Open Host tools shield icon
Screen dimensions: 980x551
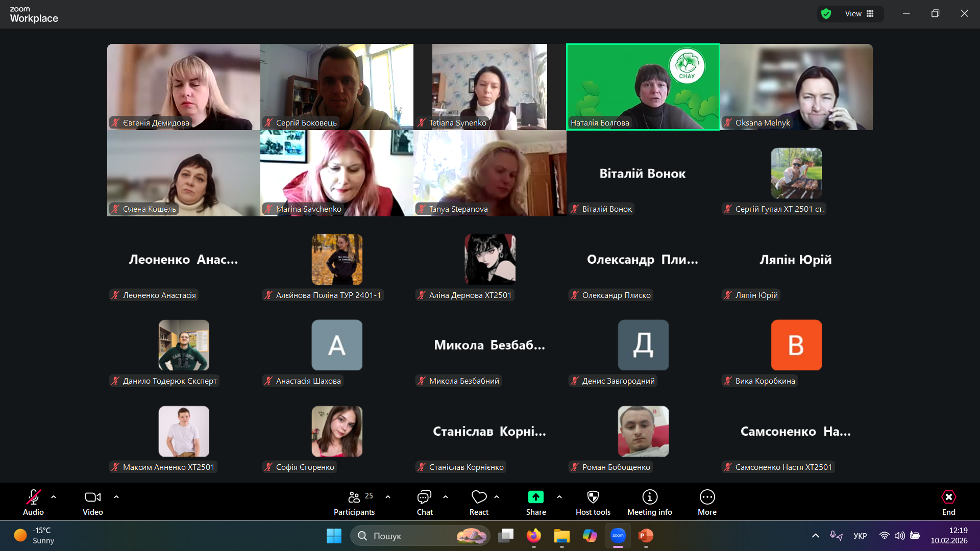(x=593, y=497)
